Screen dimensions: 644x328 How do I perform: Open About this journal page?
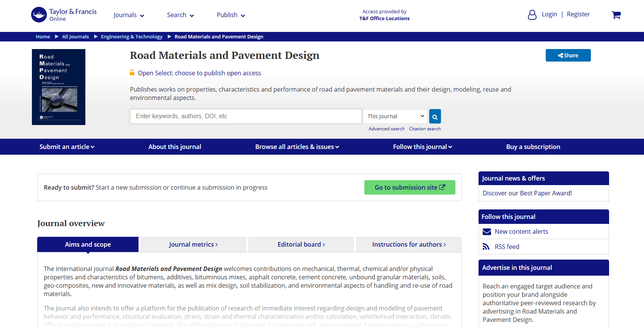click(x=175, y=147)
